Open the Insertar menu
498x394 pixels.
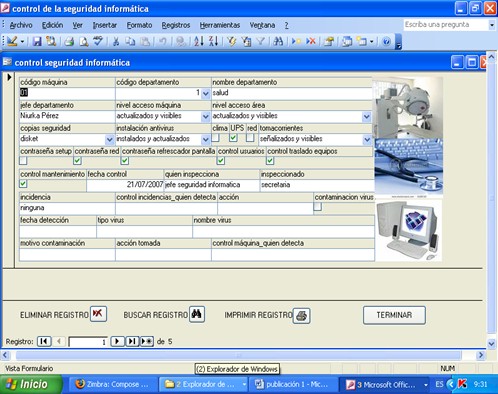(105, 25)
